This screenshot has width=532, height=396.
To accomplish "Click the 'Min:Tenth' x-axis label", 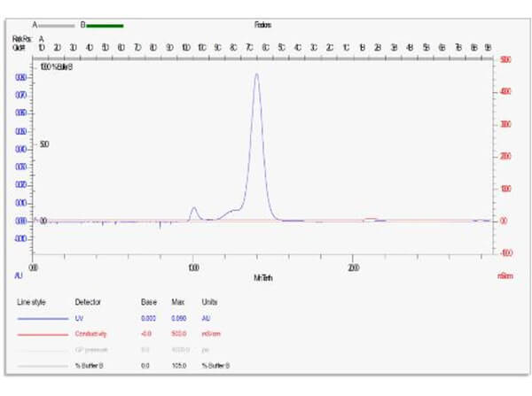I will tap(263, 278).
